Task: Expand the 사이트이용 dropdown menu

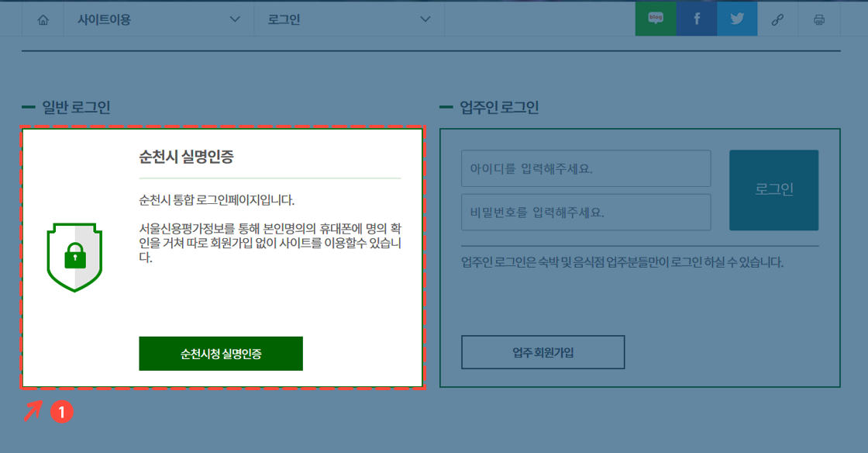Action: pyautogui.click(x=159, y=19)
